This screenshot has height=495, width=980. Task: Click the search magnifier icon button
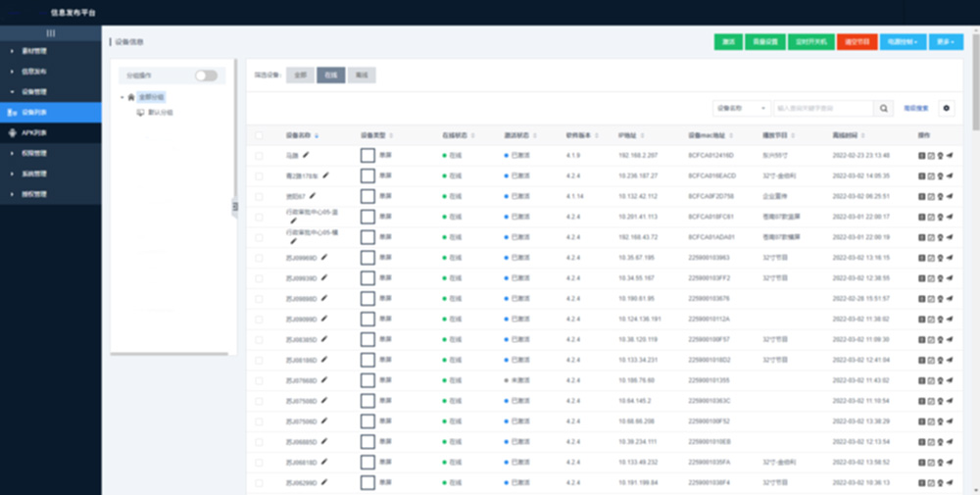click(884, 109)
